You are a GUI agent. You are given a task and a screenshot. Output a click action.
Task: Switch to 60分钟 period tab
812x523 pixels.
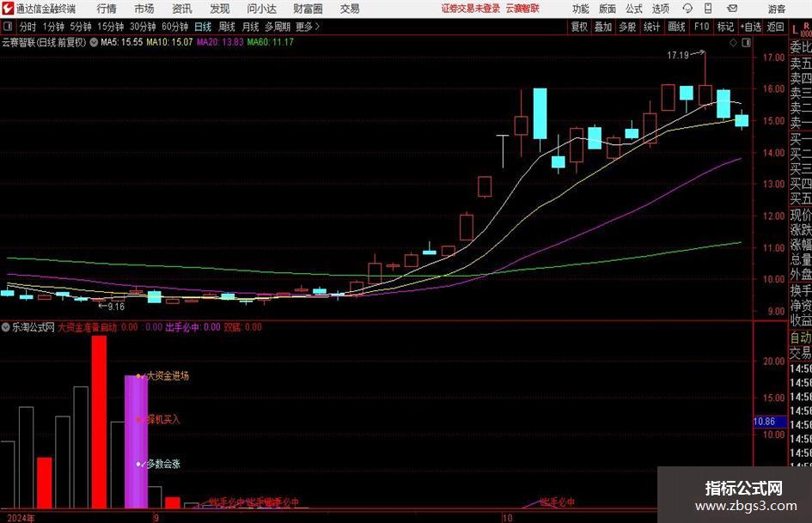pyautogui.click(x=175, y=27)
